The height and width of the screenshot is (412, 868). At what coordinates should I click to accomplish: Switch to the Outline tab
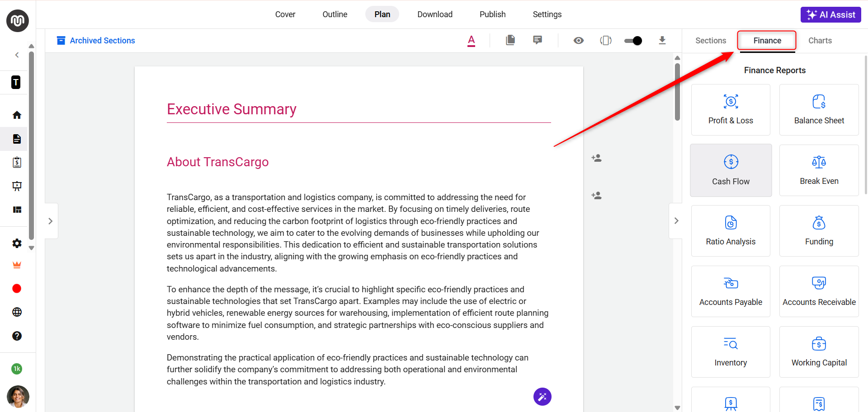coord(335,14)
